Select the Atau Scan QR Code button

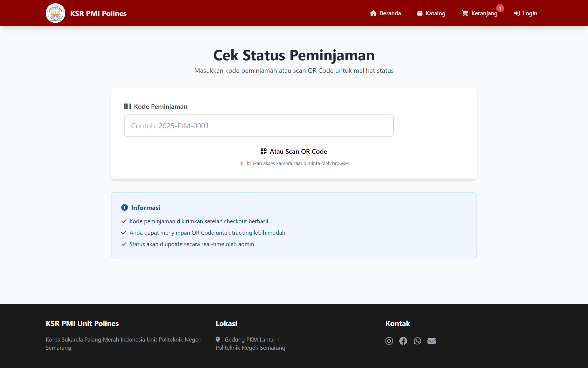(x=294, y=151)
